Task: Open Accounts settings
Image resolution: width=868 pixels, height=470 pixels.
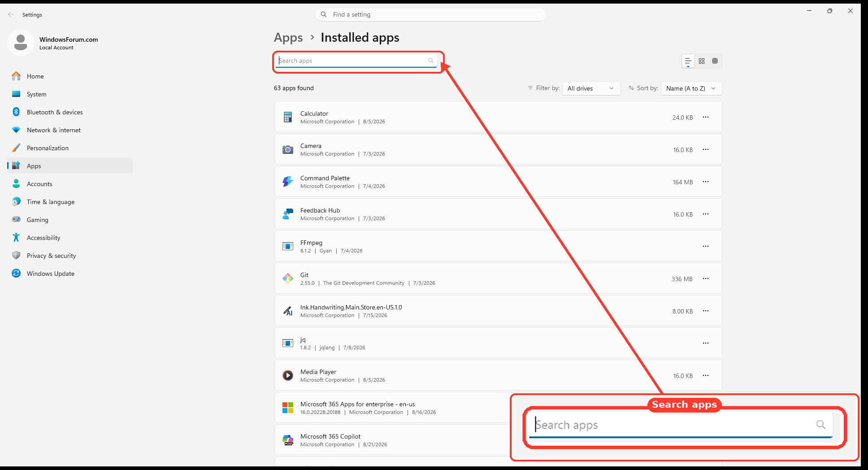Action: (x=70, y=184)
